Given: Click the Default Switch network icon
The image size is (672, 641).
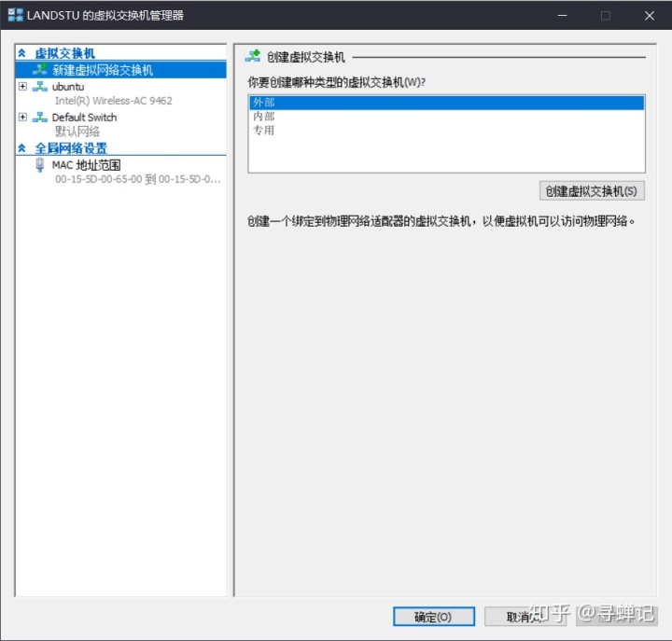Looking at the screenshot, I should (x=40, y=117).
